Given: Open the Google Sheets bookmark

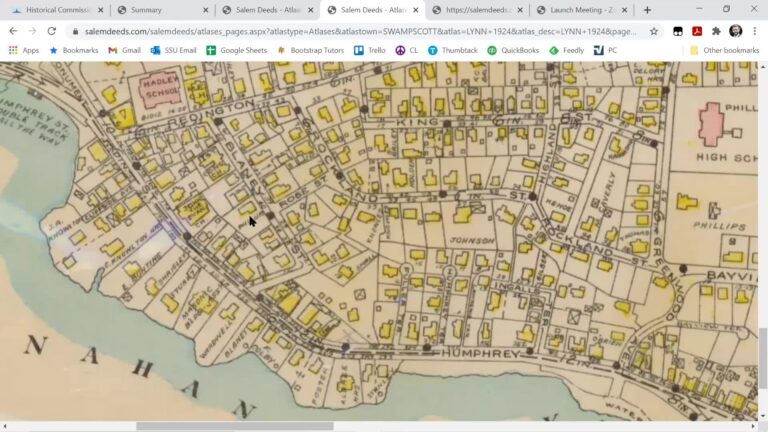Looking at the screenshot, I should [x=236, y=50].
